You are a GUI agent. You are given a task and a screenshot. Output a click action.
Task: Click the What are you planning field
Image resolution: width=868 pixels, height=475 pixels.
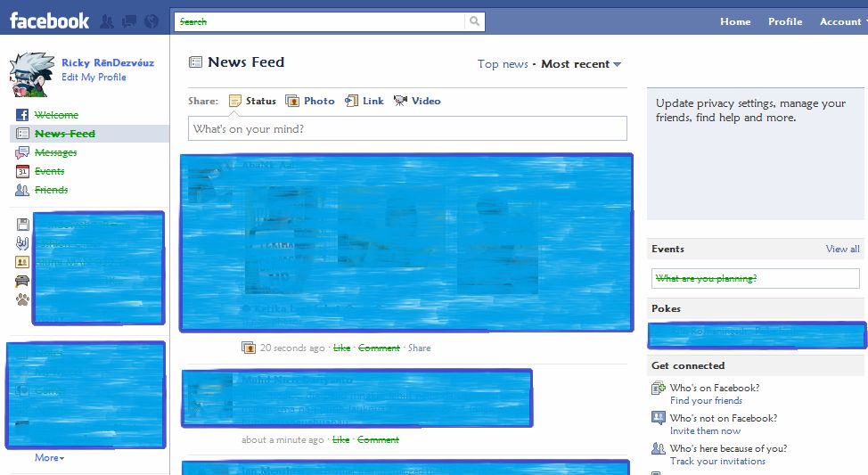coord(755,278)
